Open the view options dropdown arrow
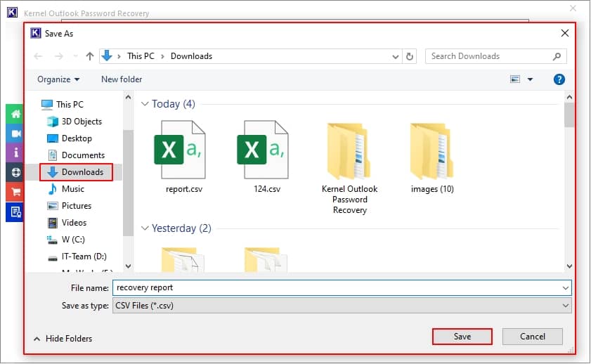 (530, 79)
